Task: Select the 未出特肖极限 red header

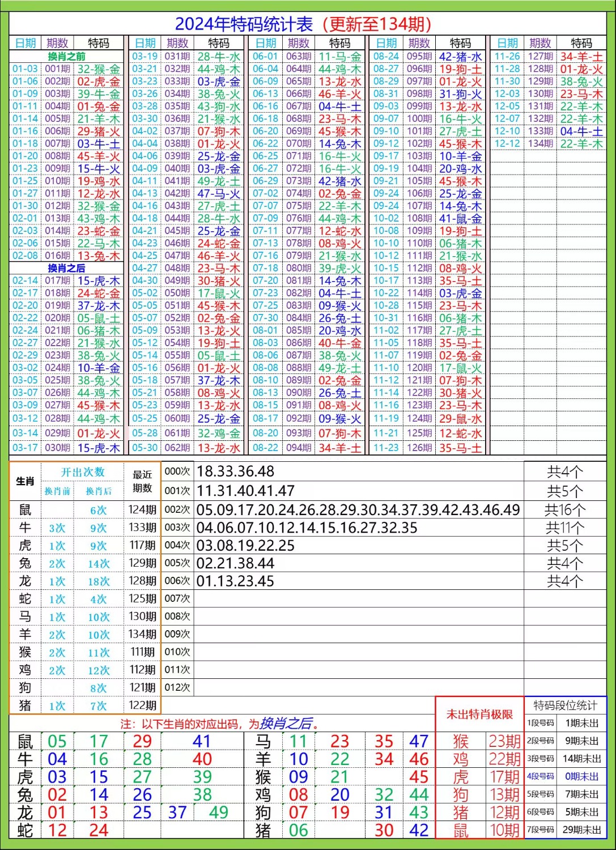Action: click(479, 713)
